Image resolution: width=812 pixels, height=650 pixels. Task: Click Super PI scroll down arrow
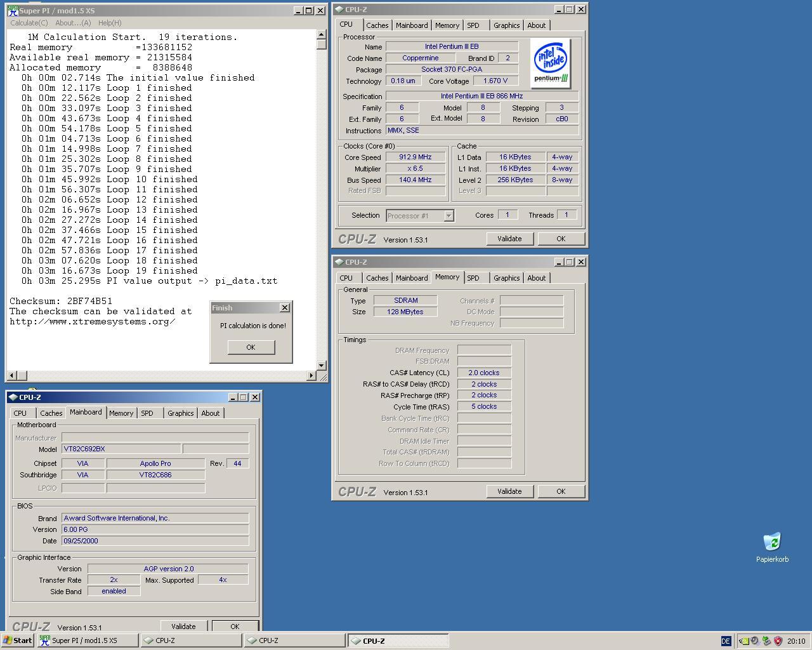pyautogui.click(x=322, y=365)
